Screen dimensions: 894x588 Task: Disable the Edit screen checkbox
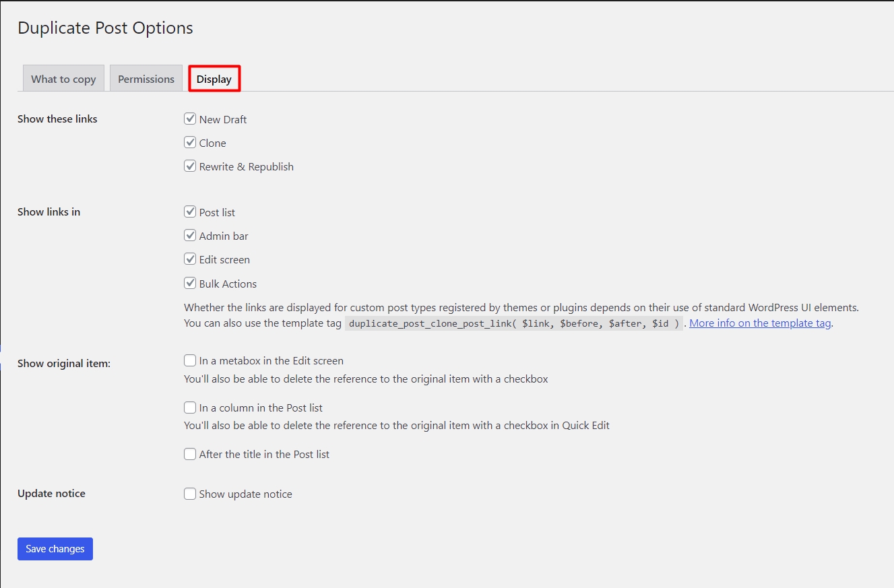190,259
